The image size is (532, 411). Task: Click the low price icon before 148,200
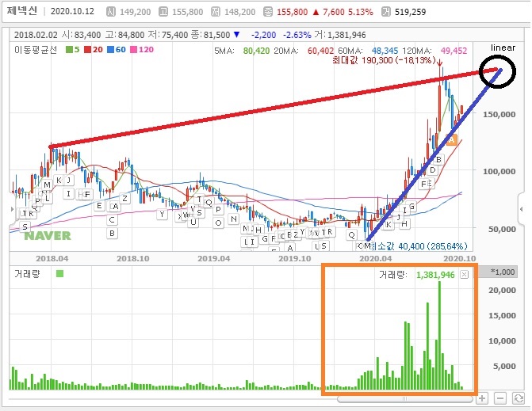(216, 12)
